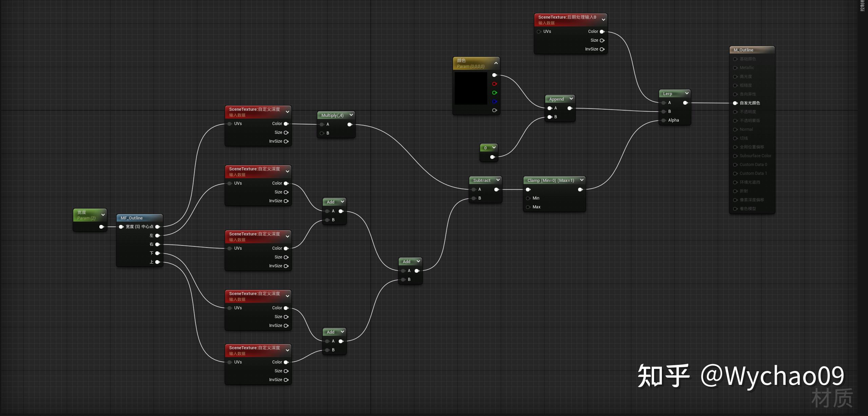
Task: Collapse the 颜色 parameter node via its chevron
Action: [496, 63]
